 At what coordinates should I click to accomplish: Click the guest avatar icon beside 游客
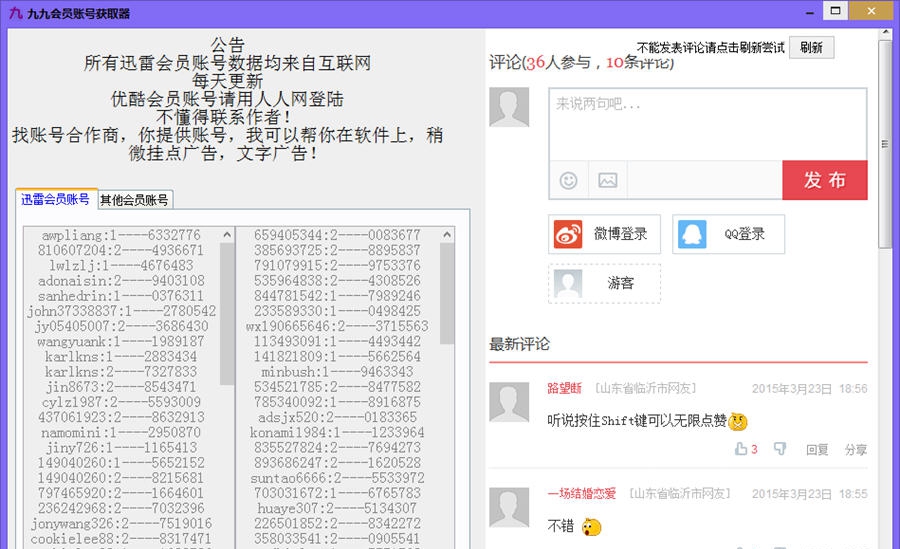(568, 284)
